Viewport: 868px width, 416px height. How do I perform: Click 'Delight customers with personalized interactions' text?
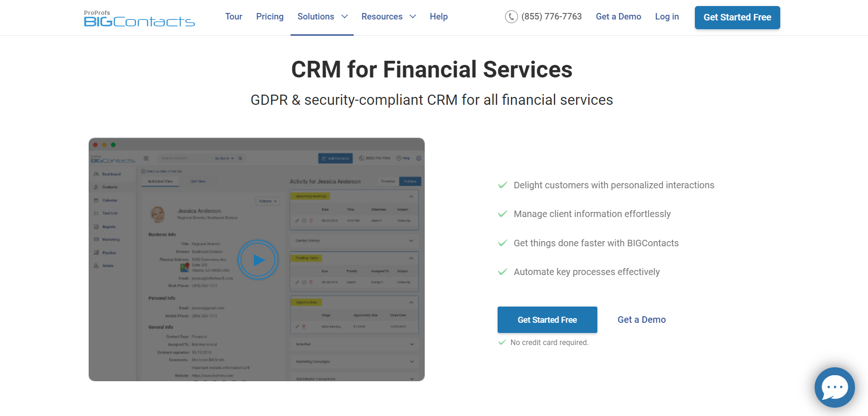tap(614, 185)
